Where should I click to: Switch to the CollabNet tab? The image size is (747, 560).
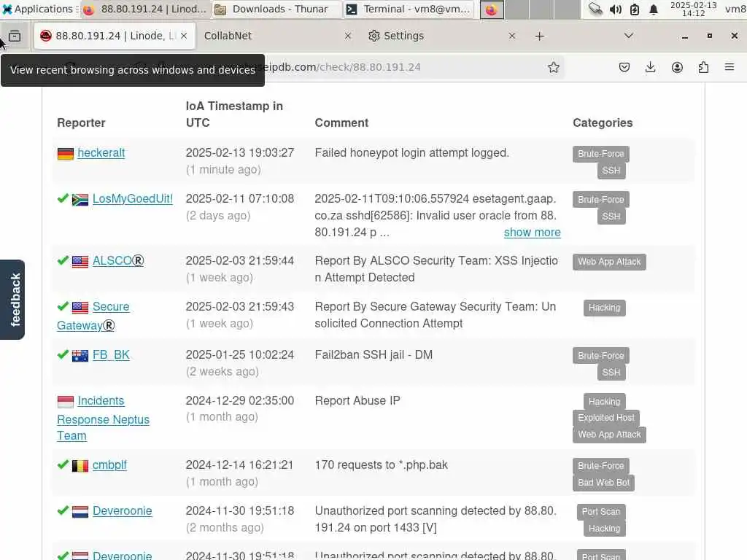278,36
